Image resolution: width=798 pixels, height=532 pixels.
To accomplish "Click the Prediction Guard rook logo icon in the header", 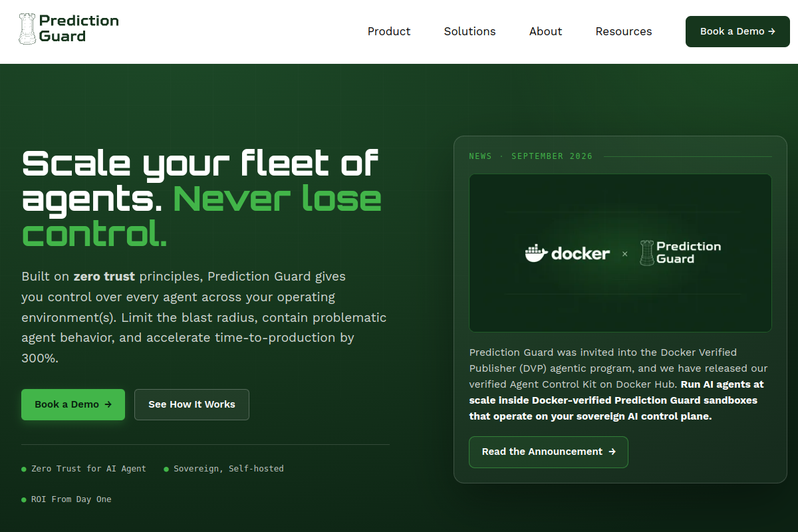I will (x=27, y=29).
